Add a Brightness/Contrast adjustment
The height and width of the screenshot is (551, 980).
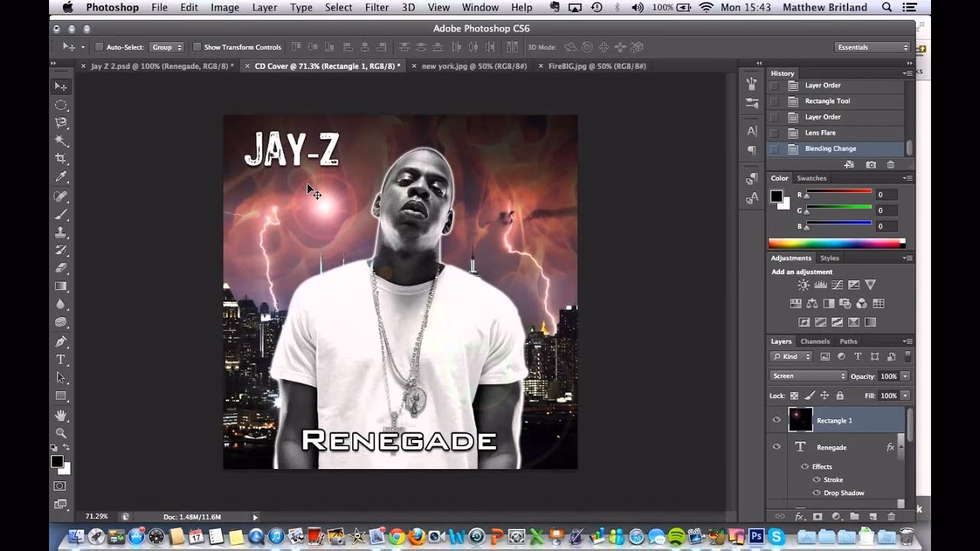point(803,285)
